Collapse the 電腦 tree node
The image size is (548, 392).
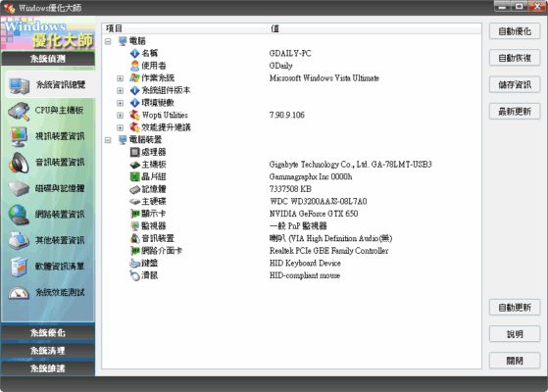coord(108,41)
